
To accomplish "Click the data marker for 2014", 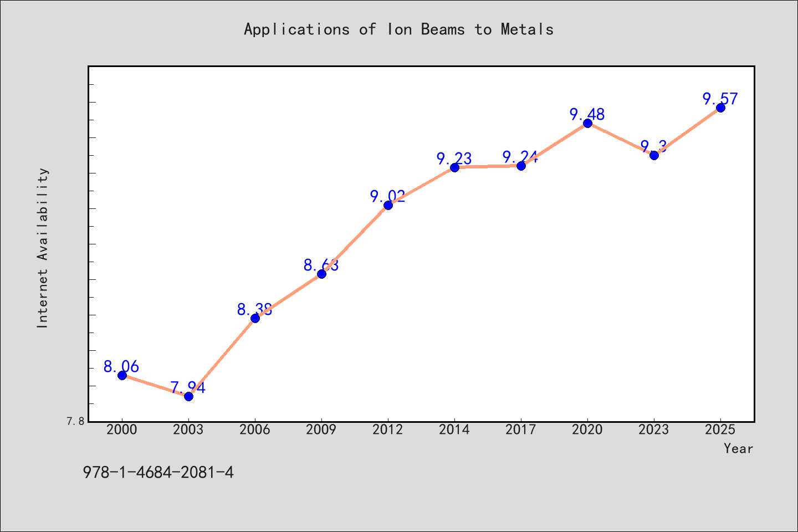I will click(454, 167).
